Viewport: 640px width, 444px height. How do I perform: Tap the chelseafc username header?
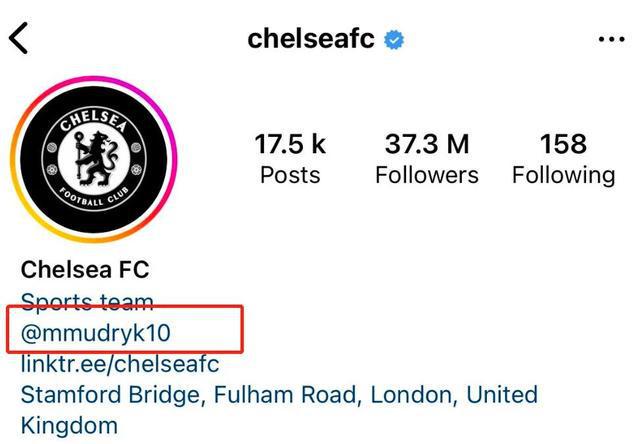311,39
